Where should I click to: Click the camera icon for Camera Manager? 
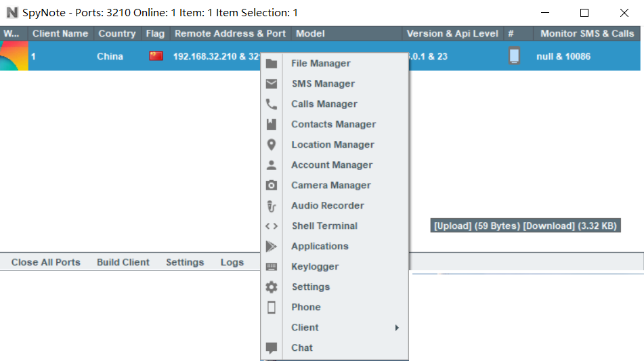coord(272,186)
